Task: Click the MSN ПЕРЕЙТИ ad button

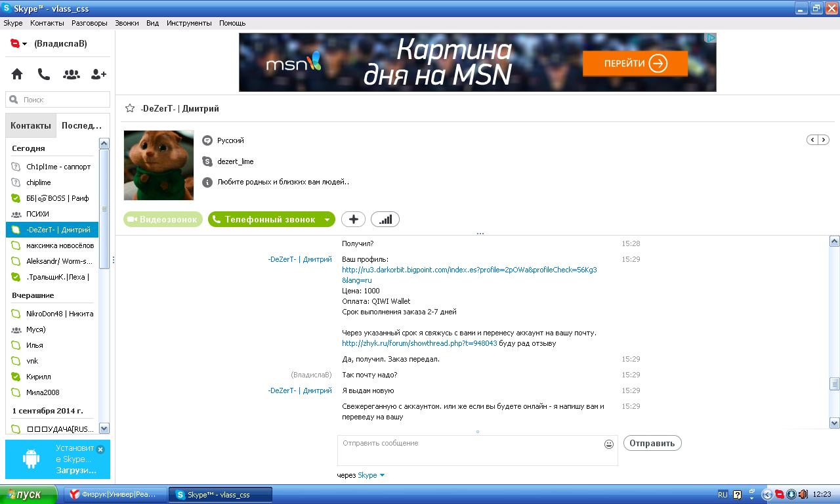Action: click(635, 64)
